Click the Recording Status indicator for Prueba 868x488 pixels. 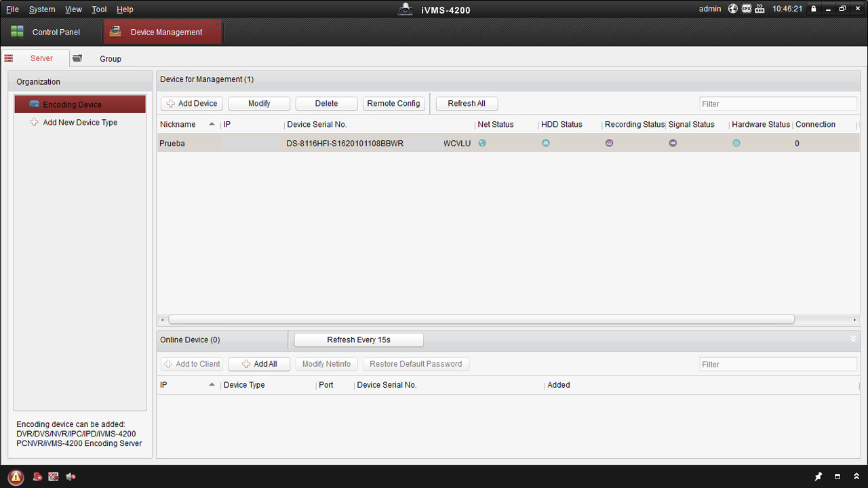[609, 143]
